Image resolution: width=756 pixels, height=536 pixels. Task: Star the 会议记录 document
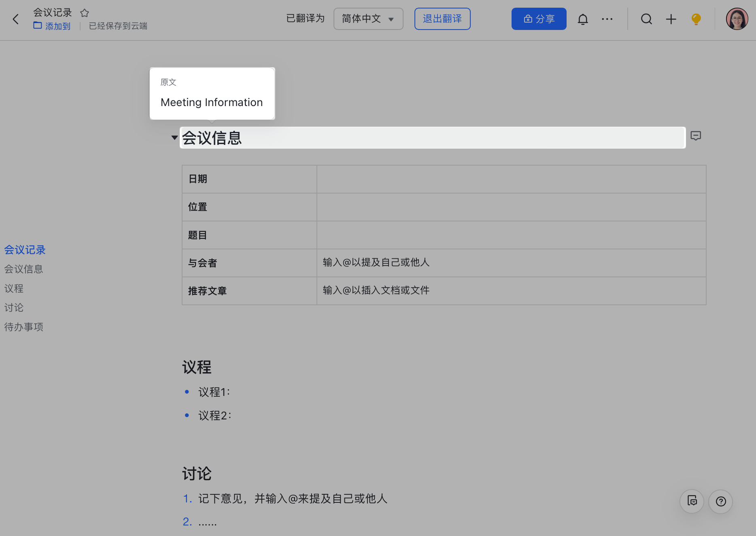[x=84, y=13]
